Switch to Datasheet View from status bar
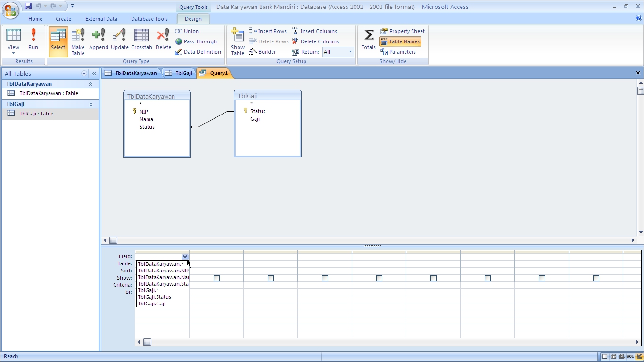The height and width of the screenshot is (362, 644). 606,356
